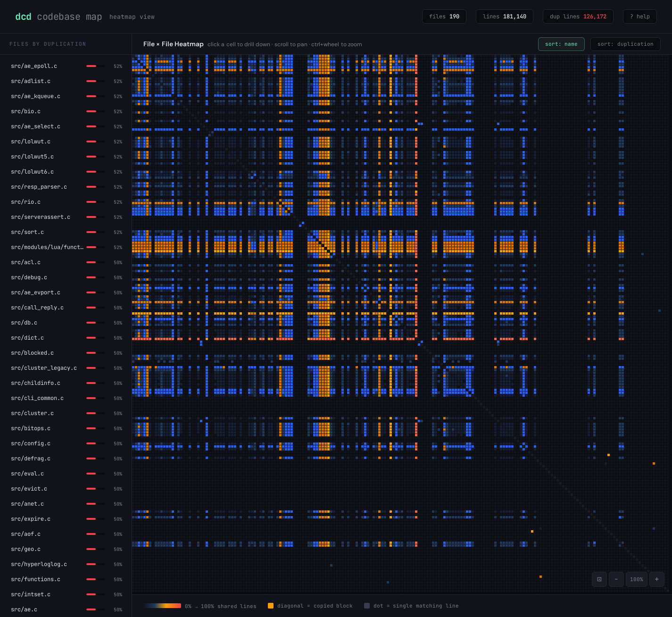672x617 pixels.
Task: Select src/serverassert.c row
Action: click(x=66, y=217)
